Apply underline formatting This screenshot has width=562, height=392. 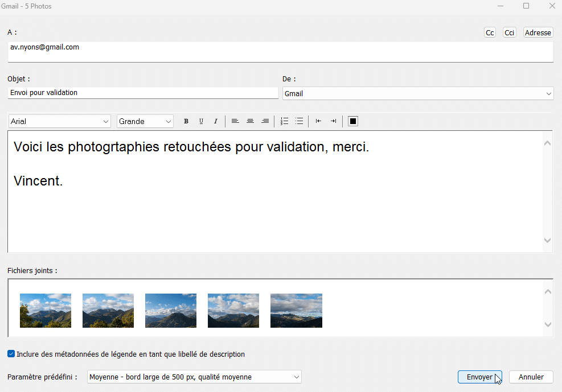[201, 121]
